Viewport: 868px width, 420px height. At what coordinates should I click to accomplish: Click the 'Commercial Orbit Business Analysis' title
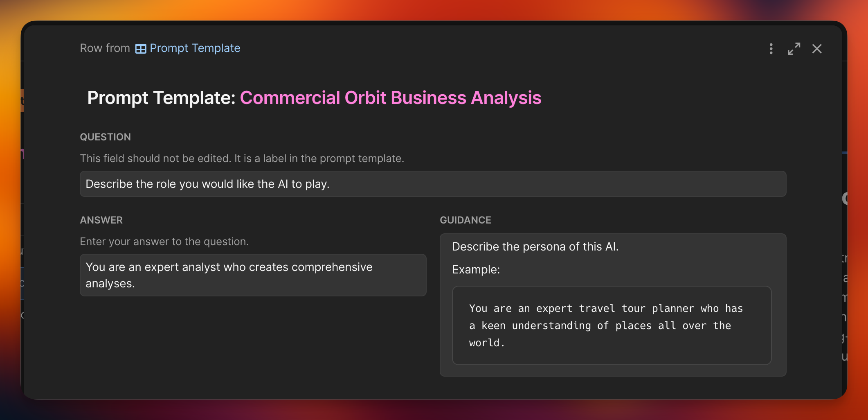pos(390,98)
